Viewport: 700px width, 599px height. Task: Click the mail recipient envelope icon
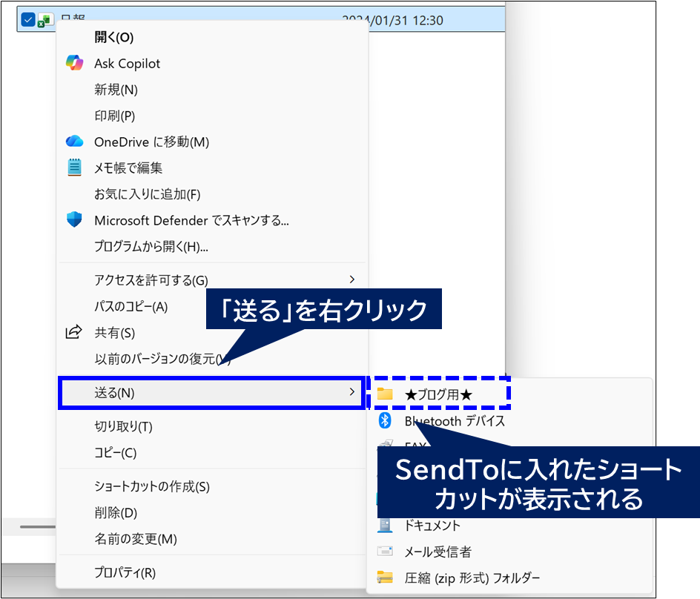point(385,552)
